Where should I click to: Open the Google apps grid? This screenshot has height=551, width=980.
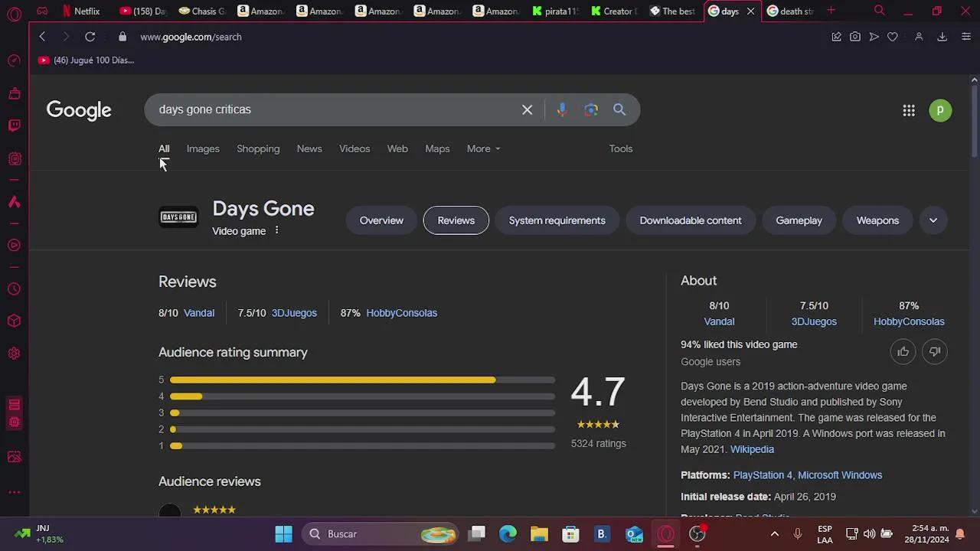[909, 111]
